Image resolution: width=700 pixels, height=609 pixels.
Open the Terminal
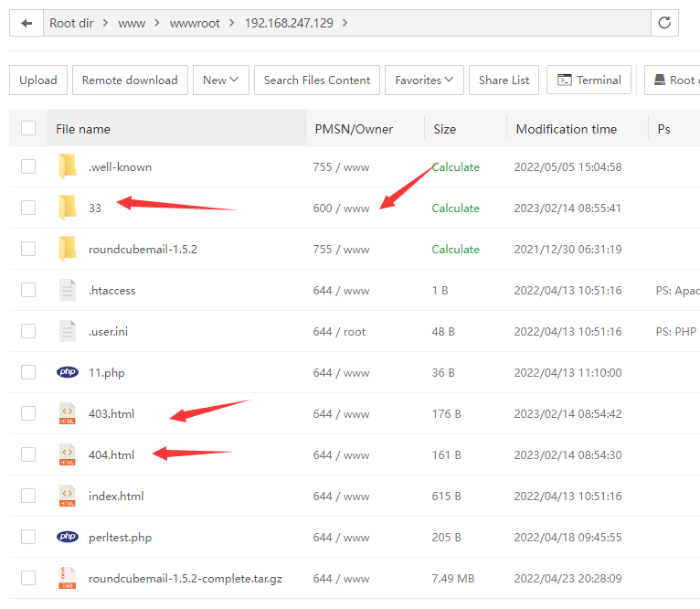click(589, 80)
